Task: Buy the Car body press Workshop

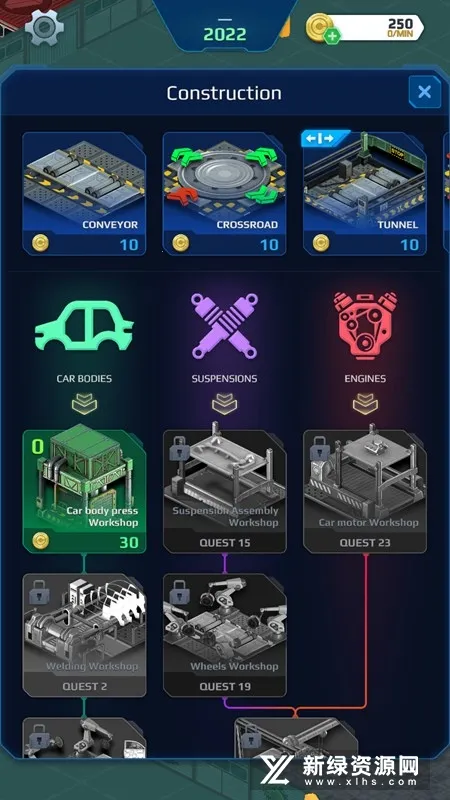Action: (84, 491)
